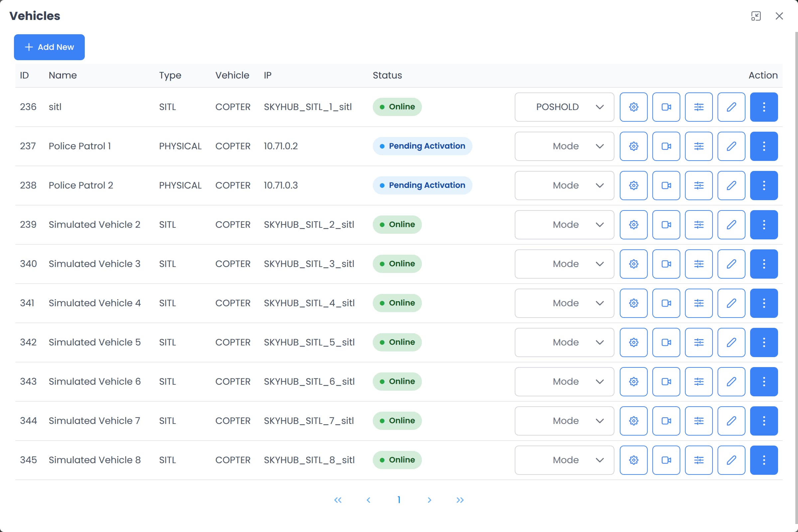
Task: Minimize the Vehicles panel with restore icon
Action: 756,16
